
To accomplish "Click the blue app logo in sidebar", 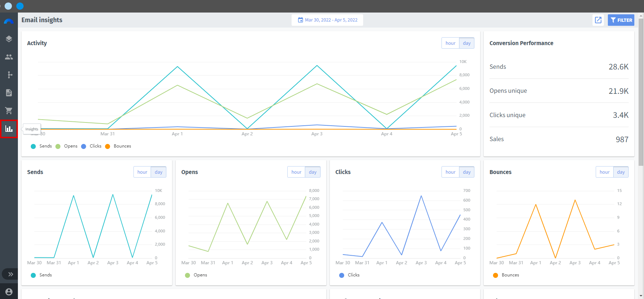I will point(9,21).
